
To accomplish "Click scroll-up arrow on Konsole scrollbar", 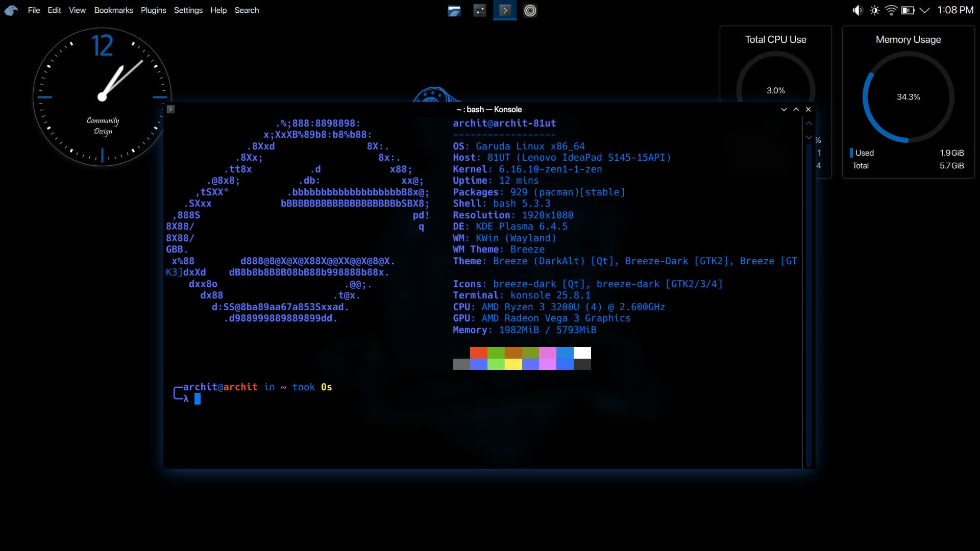I will (809, 123).
